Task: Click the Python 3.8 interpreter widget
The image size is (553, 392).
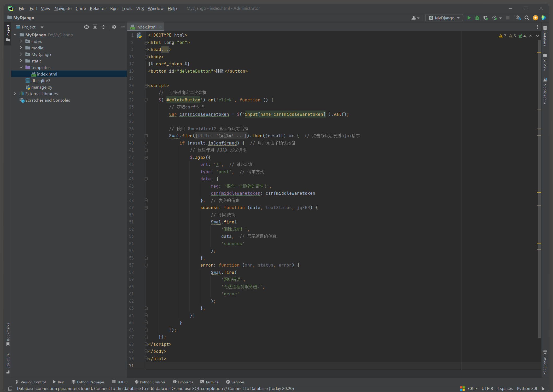Action: 527,389
